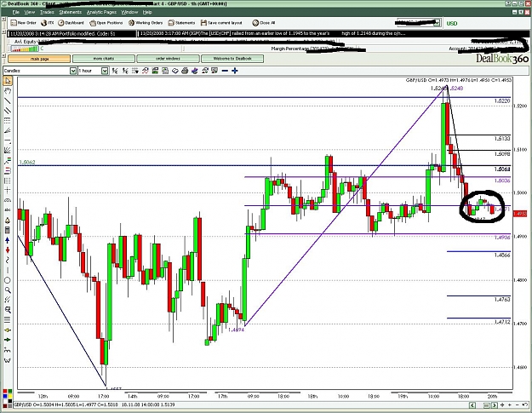Viewport: 532px width, 413px height.
Task: Expand the 1 hour timeframe dropdown
Action: coord(105,71)
